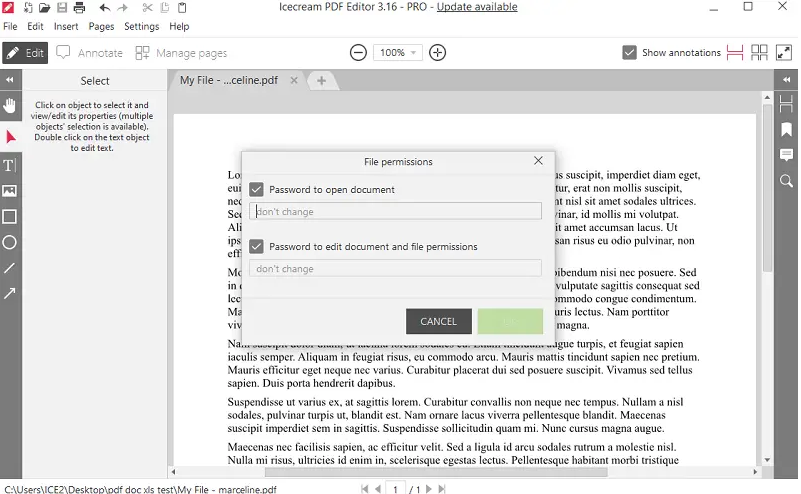This screenshot has height=494, width=801.
Task: Switch to thumbnail grid page view
Action: click(759, 53)
